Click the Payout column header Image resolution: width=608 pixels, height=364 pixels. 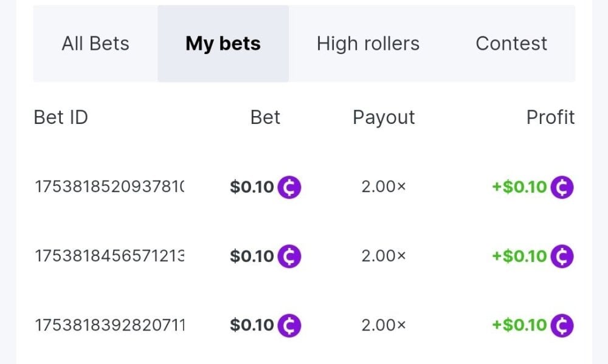tap(384, 117)
